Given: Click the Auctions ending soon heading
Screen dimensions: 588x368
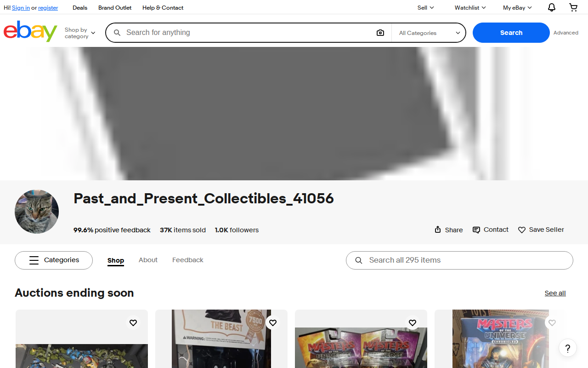Looking at the screenshot, I should click(x=74, y=293).
